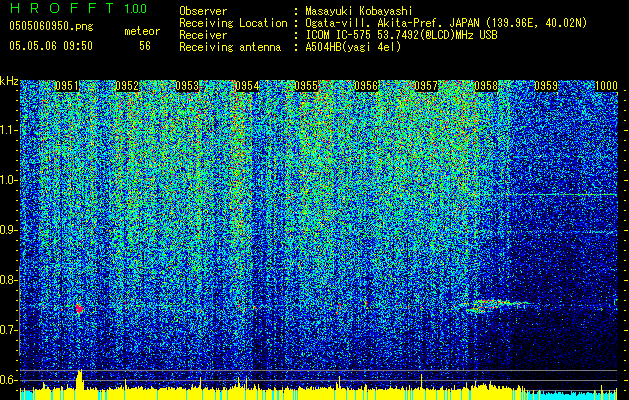Click the 0.7 frequency axis label
Image resolution: width=629 pixels, height=400 pixels.
point(8,330)
